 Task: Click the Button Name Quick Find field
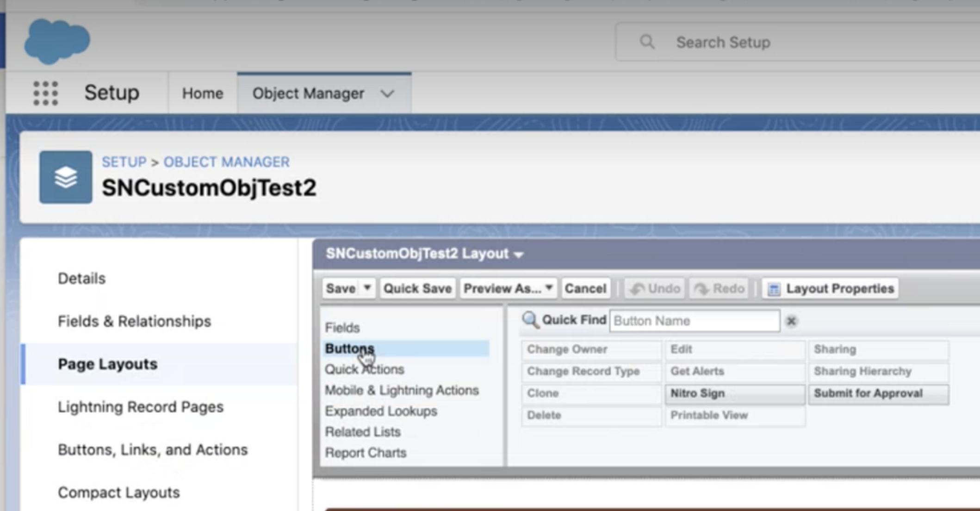694,321
